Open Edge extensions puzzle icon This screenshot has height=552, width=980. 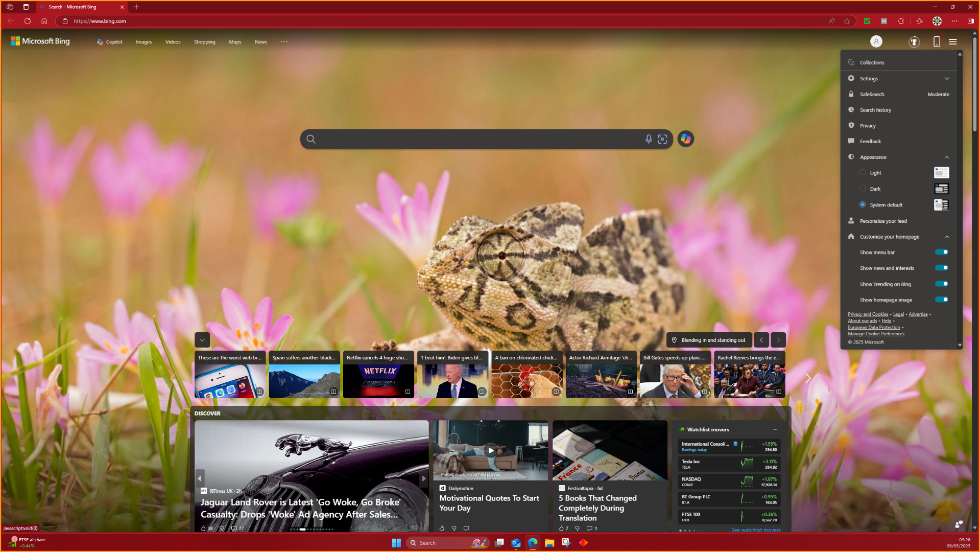901,21
